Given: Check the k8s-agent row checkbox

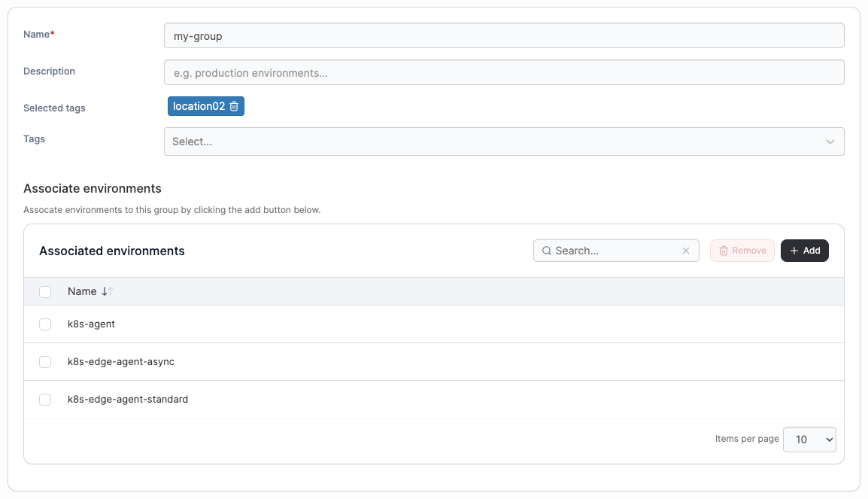Looking at the screenshot, I should [x=45, y=324].
